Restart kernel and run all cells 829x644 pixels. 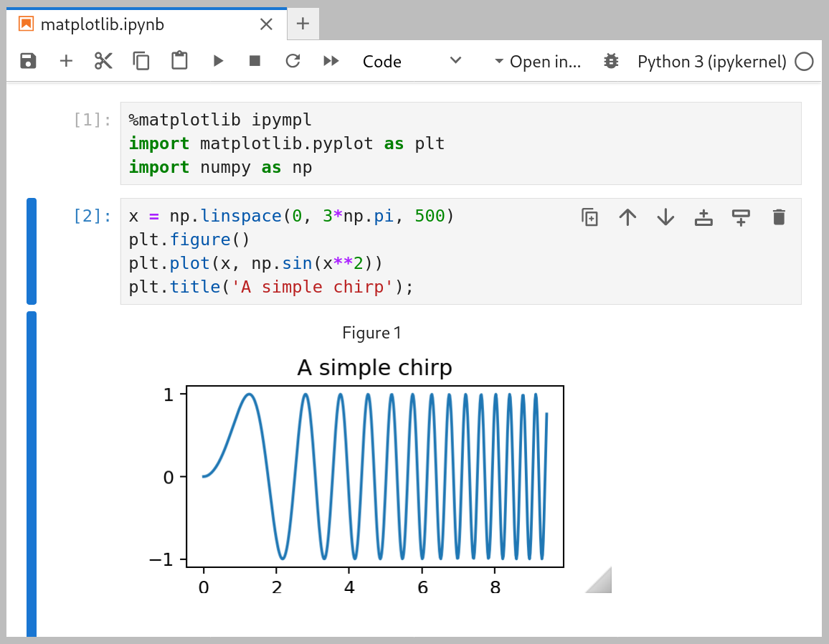(x=331, y=62)
